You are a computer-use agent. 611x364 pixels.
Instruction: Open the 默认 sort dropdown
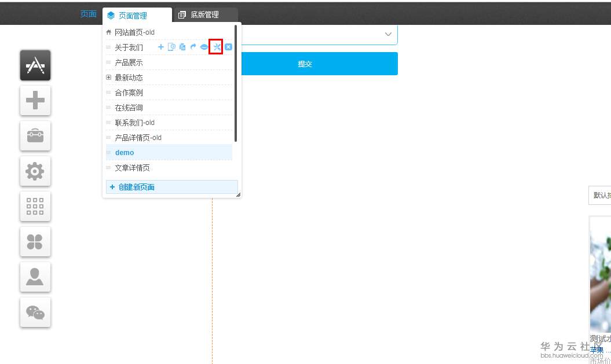coord(599,195)
